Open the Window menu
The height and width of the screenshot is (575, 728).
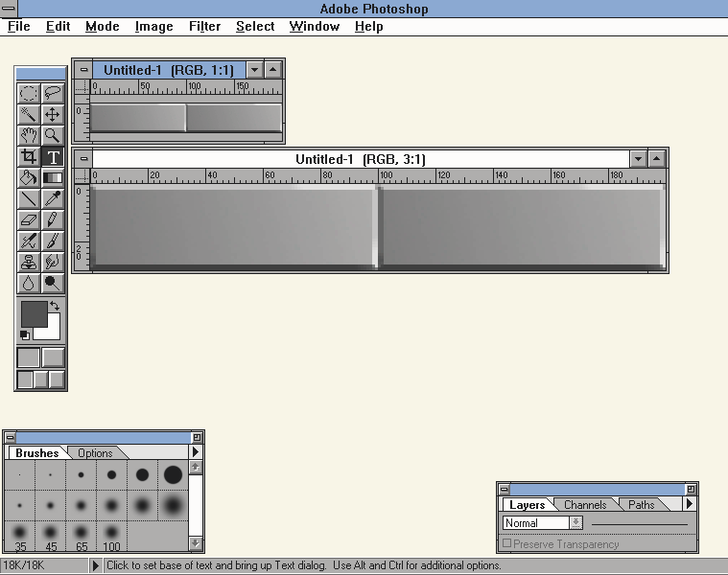(315, 27)
